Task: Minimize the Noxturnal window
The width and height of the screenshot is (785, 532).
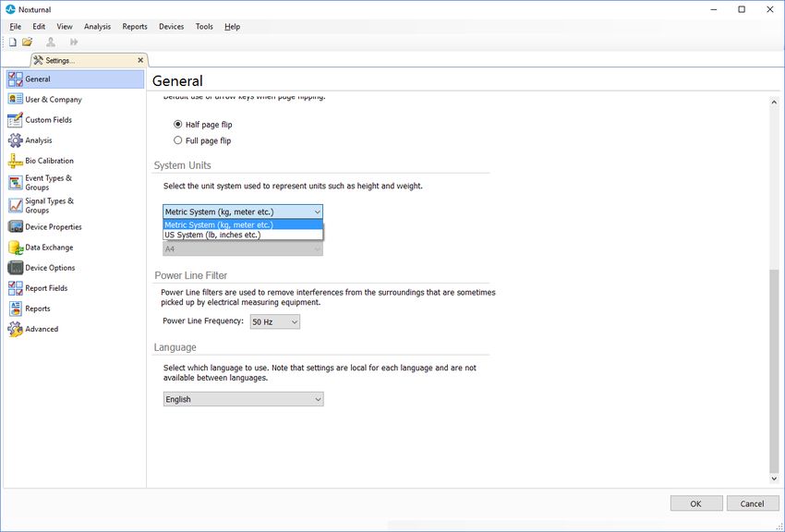Action: 714,9
